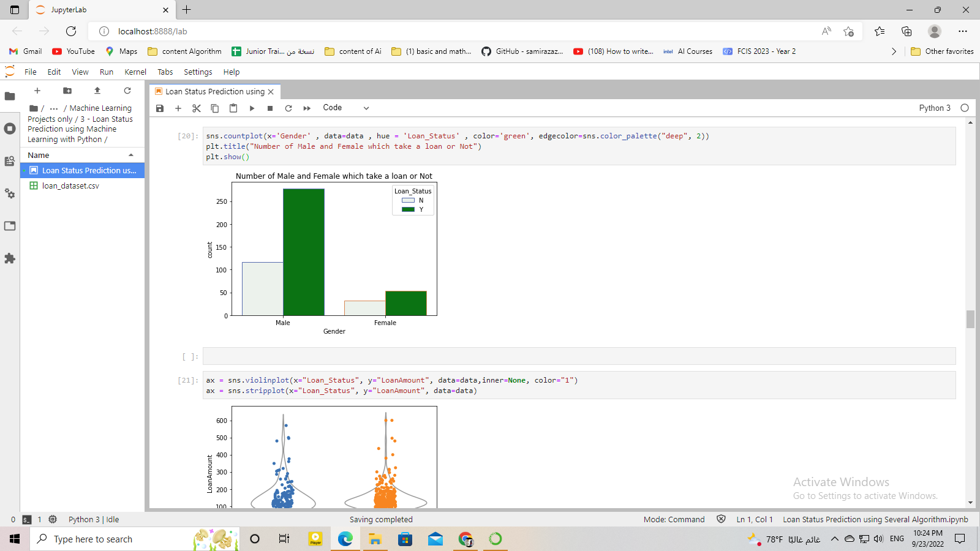Open the cell type dropdown showing Code
Image resolution: width=980 pixels, height=551 pixels.
point(345,108)
